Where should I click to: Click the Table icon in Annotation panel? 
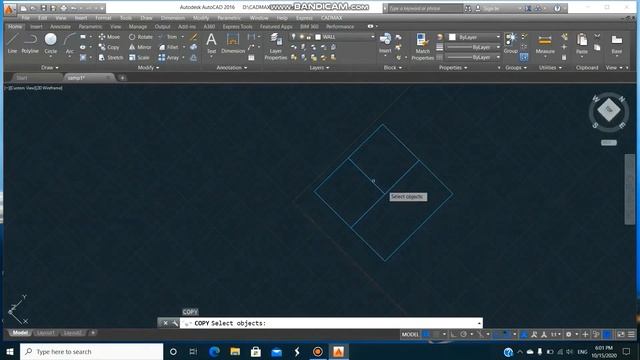click(251, 58)
